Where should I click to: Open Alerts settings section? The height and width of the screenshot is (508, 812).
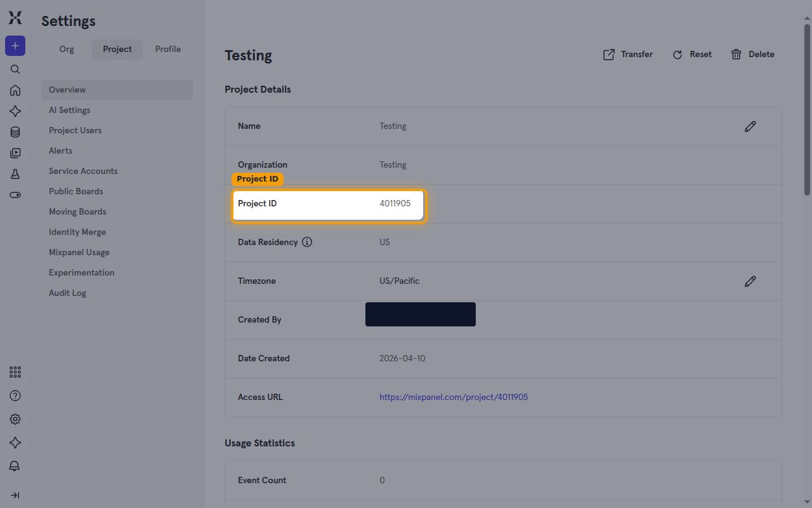(x=117, y=150)
